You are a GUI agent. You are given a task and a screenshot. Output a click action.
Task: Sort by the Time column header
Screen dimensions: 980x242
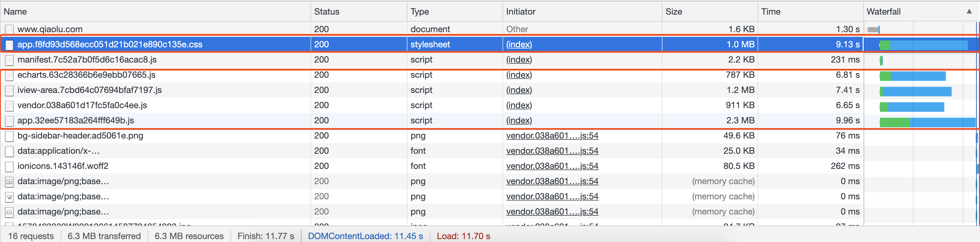810,11
